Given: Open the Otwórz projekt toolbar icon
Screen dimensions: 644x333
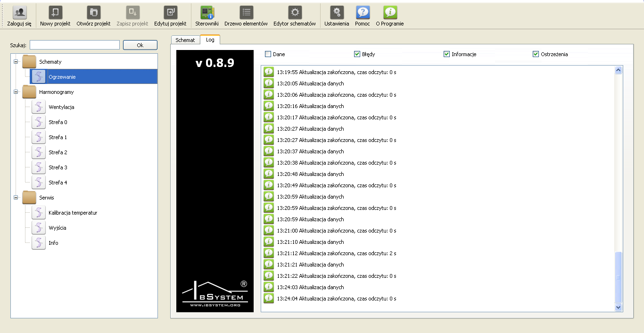Looking at the screenshot, I should (x=93, y=12).
